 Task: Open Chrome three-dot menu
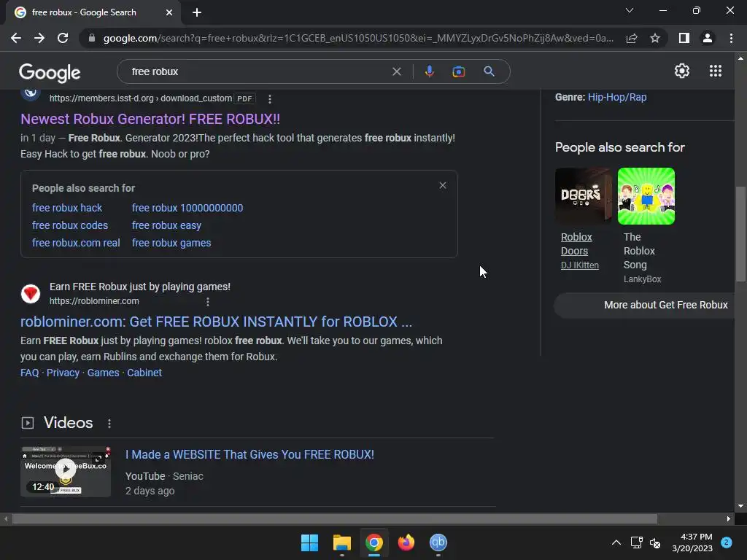731,38
